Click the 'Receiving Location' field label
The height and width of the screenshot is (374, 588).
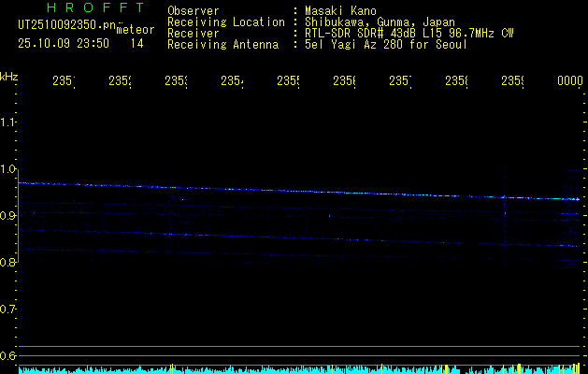tap(225, 22)
